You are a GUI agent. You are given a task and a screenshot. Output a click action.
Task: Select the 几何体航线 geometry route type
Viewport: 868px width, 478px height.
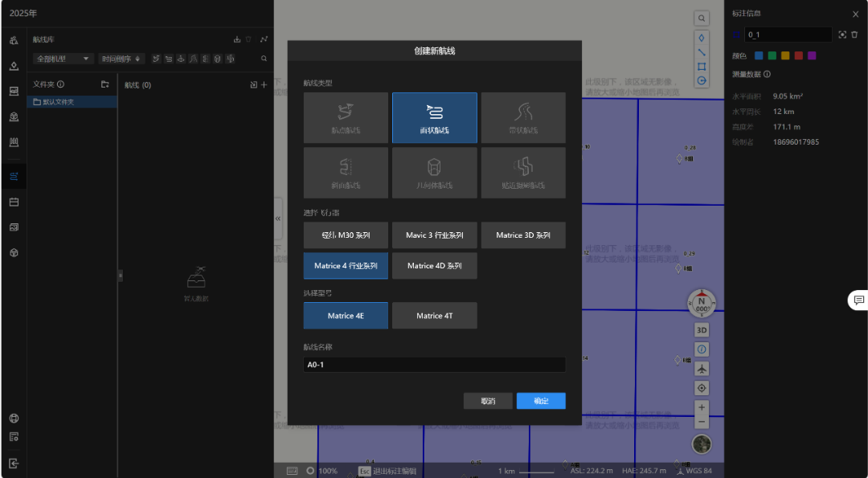click(435, 173)
